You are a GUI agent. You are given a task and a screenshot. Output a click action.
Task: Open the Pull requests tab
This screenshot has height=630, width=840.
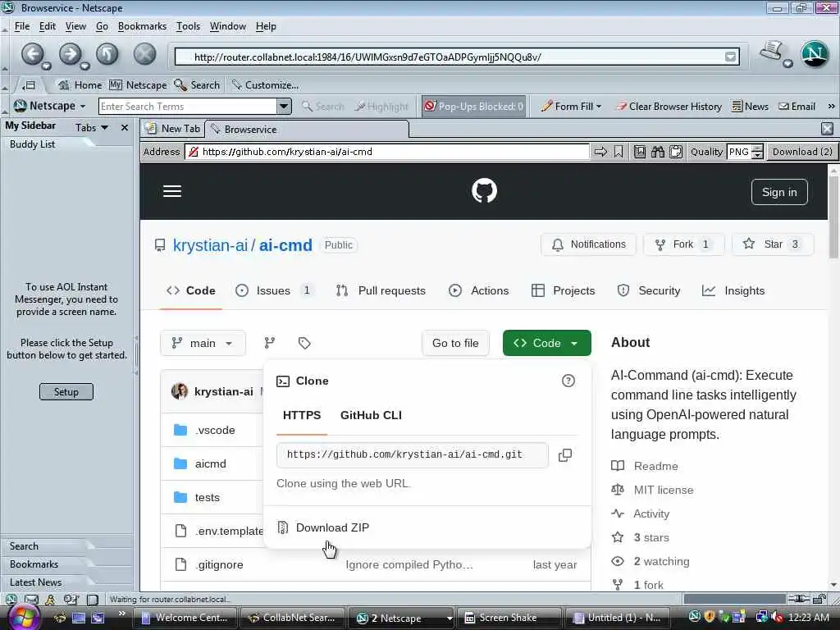[381, 290]
